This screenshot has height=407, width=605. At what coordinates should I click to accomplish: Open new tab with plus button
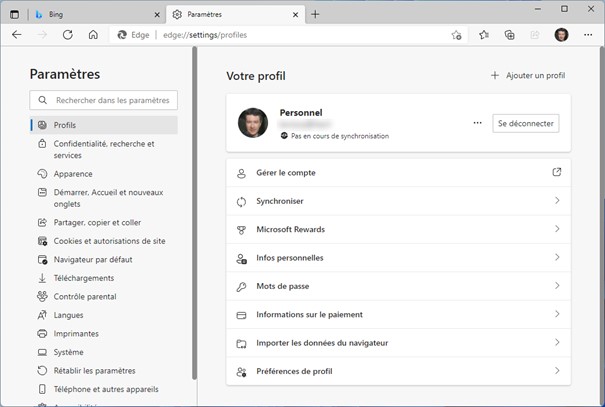315,14
